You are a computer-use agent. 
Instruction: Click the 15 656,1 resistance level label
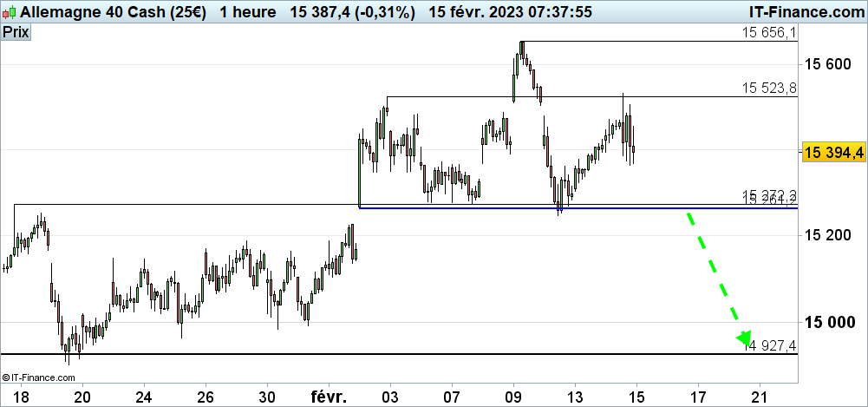pyautogui.click(x=768, y=33)
